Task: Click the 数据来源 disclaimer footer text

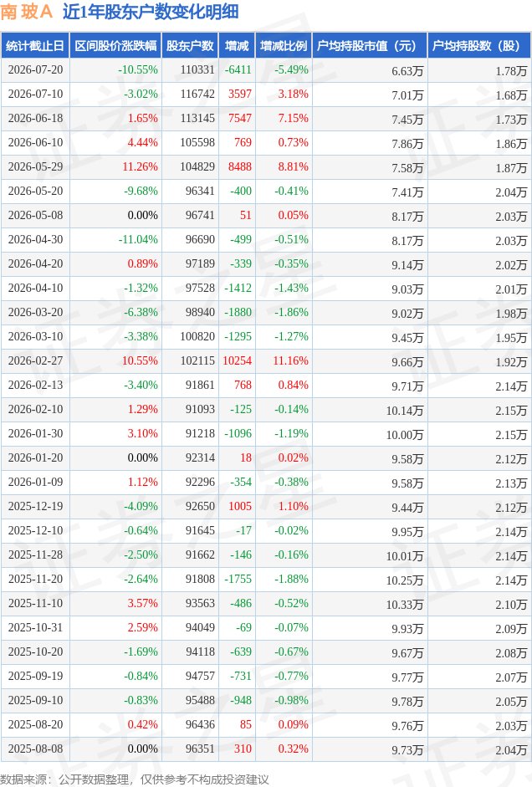Action: (x=135, y=779)
